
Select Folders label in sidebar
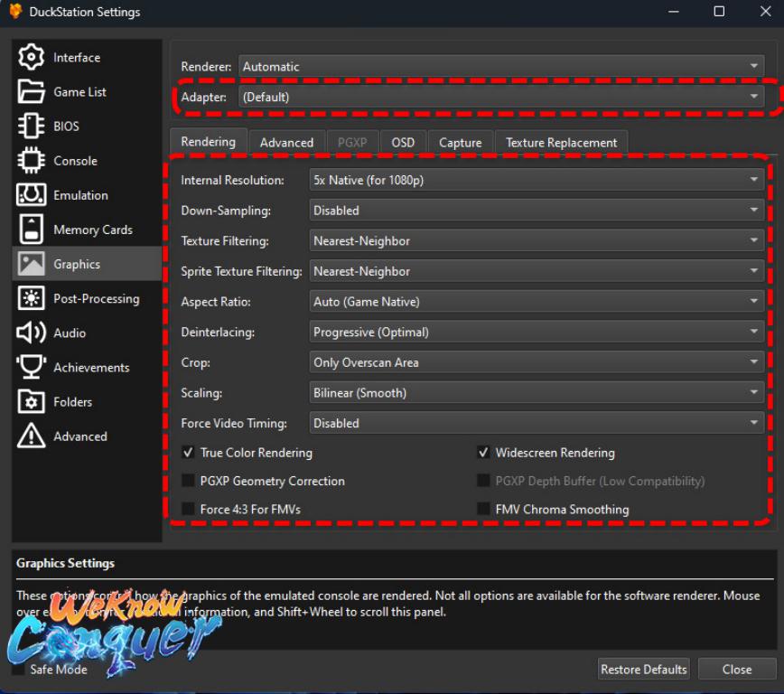pyautogui.click(x=73, y=402)
